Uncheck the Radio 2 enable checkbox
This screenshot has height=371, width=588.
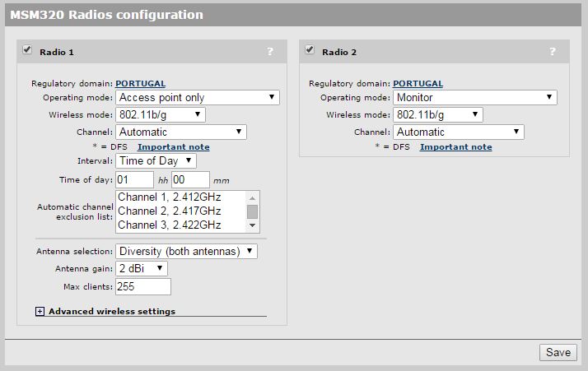point(310,49)
